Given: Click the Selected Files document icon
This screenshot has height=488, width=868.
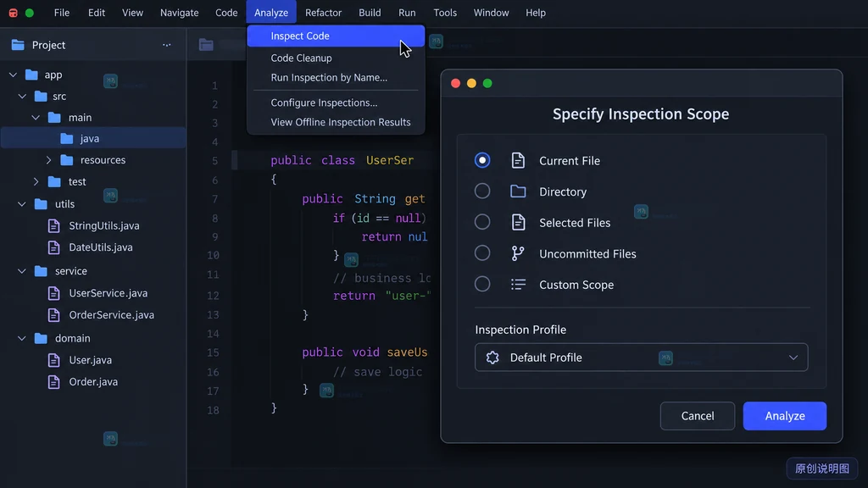Looking at the screenshot, I should pyautogui.click(x=518, y=223).
